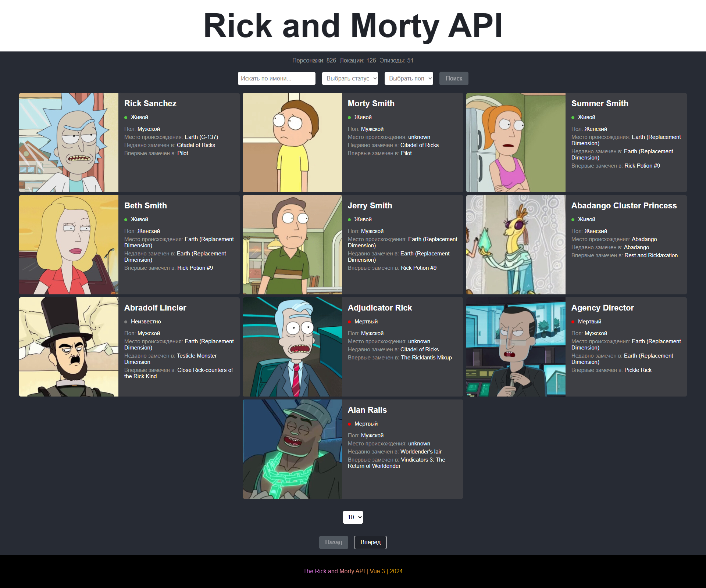This screenshot has width=706, height=588.
Task: Open Jerry Smith character portrait
Action: click(x=292, y=245)
